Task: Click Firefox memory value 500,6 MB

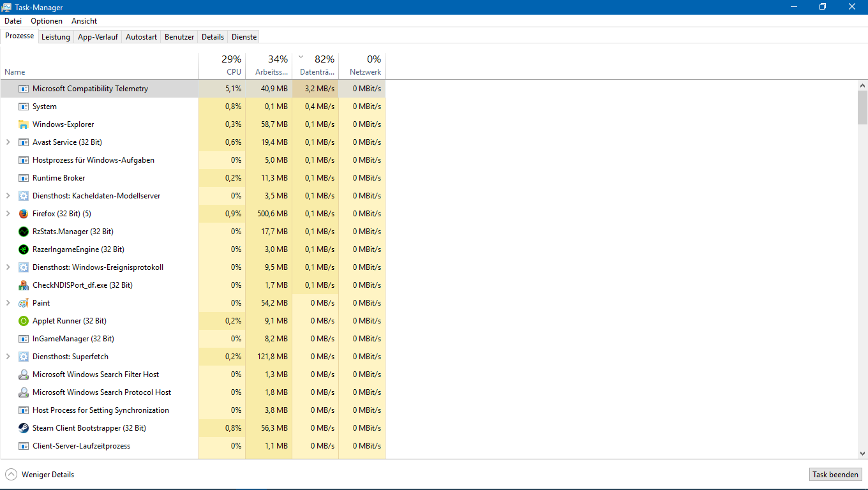Action: (273, 214)
